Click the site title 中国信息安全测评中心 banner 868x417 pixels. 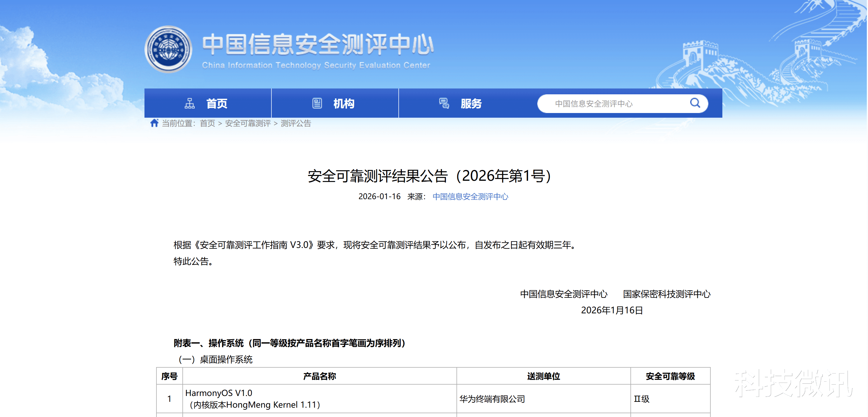pos(318,44)
